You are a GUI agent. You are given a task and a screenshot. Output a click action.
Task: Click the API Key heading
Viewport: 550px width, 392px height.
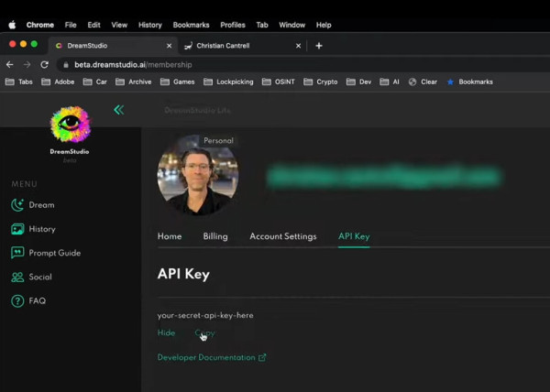pyautogui.click(x=183, y=274)
